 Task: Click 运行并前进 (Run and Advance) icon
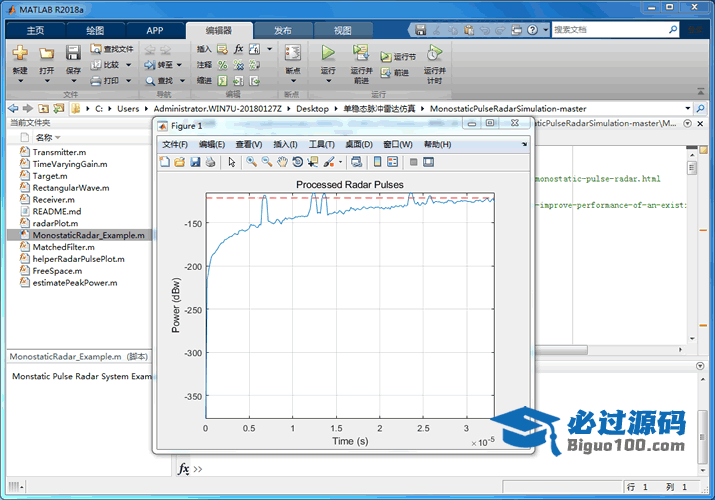pos(360,53)
